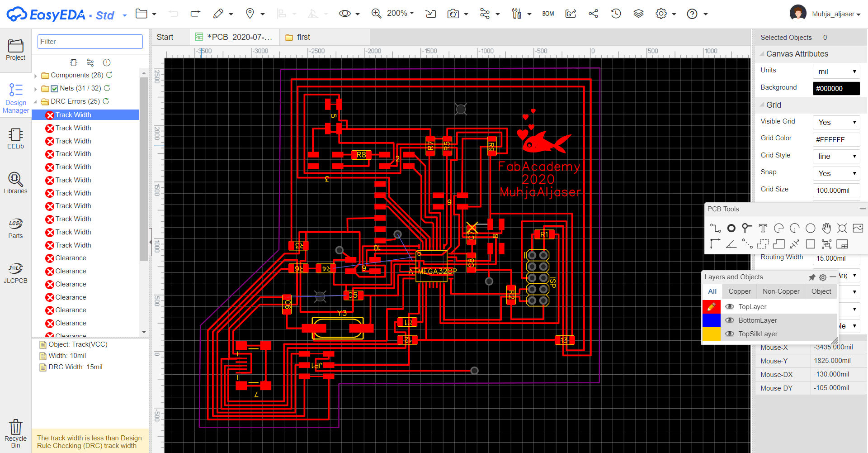The height and width of the screenshot is (453, 868).
Task: Click the BOM toolbar button
Action: (x=548, y=14)
